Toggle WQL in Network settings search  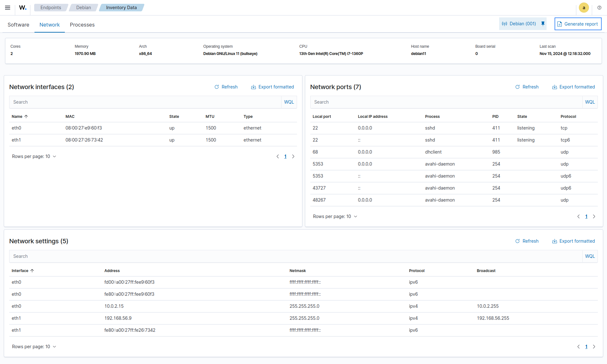tap(590, 256)
